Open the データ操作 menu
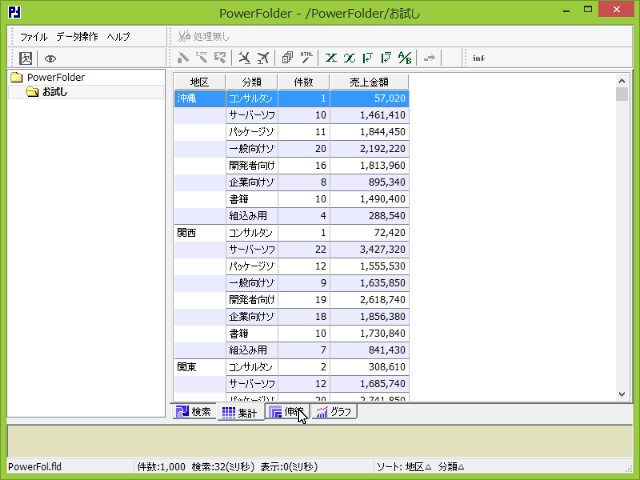The height and width of the screenshot is (480, 640). click(x=77, y=37)
